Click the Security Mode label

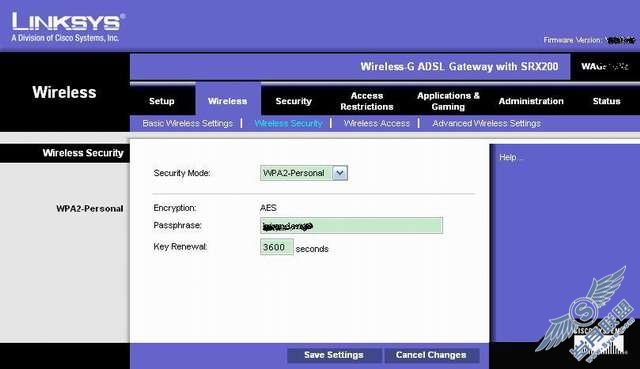tap(182, 173)
